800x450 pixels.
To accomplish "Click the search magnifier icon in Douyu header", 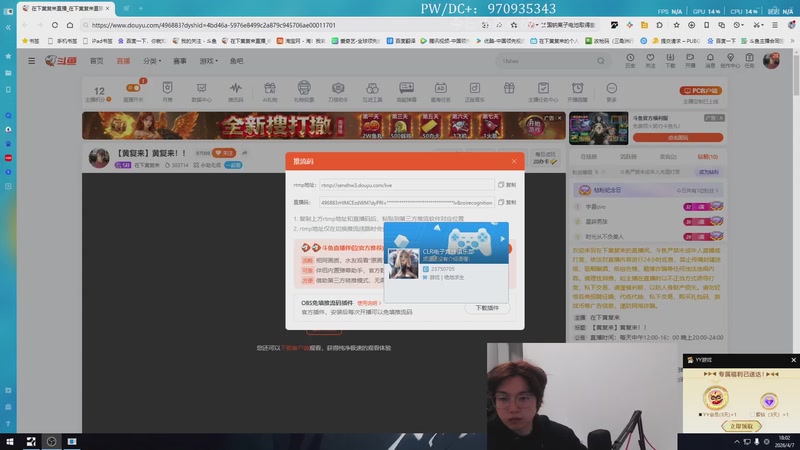I will [601, 61].
